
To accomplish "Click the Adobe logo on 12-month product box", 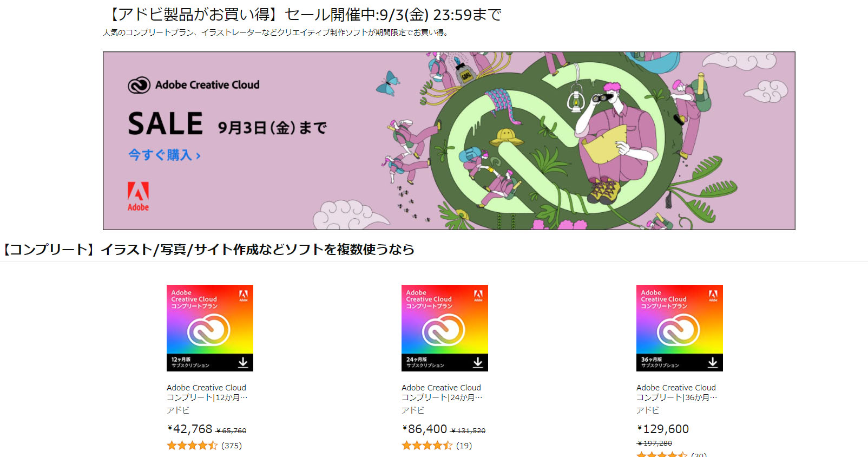I will point(244,295).
